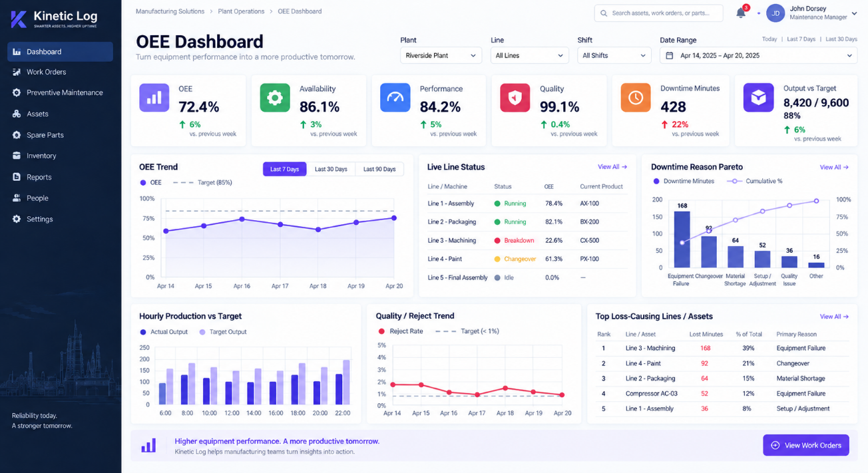Toggle the Downtime Minutes legend series

(684, 181)
